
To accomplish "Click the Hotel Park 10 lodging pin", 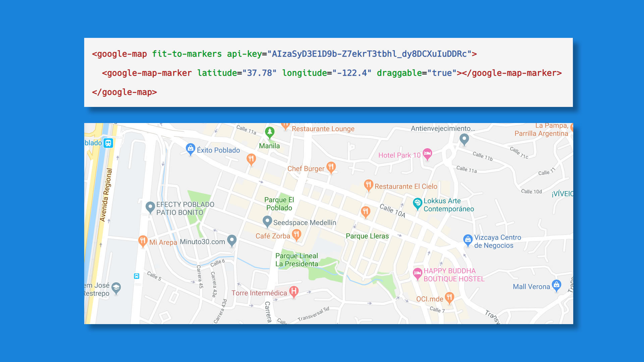I will 427,154.
